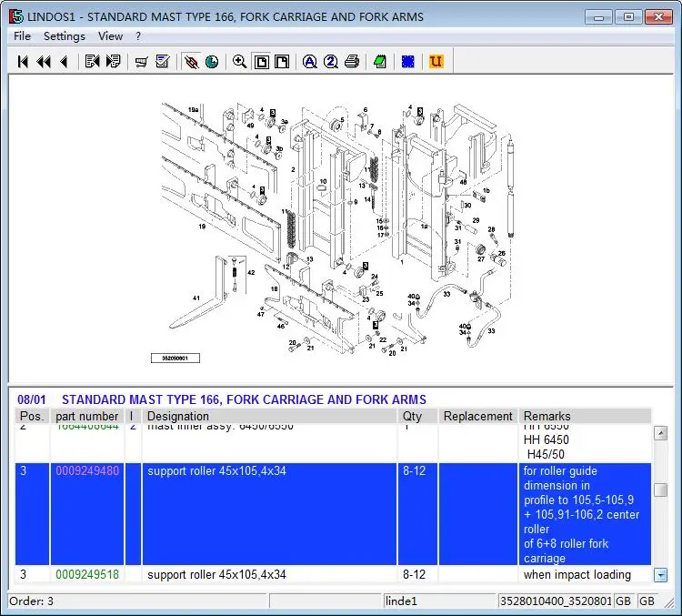Minimize the LINDOS1 window
Screen dimensions: 682x616
tap(598, 17)
